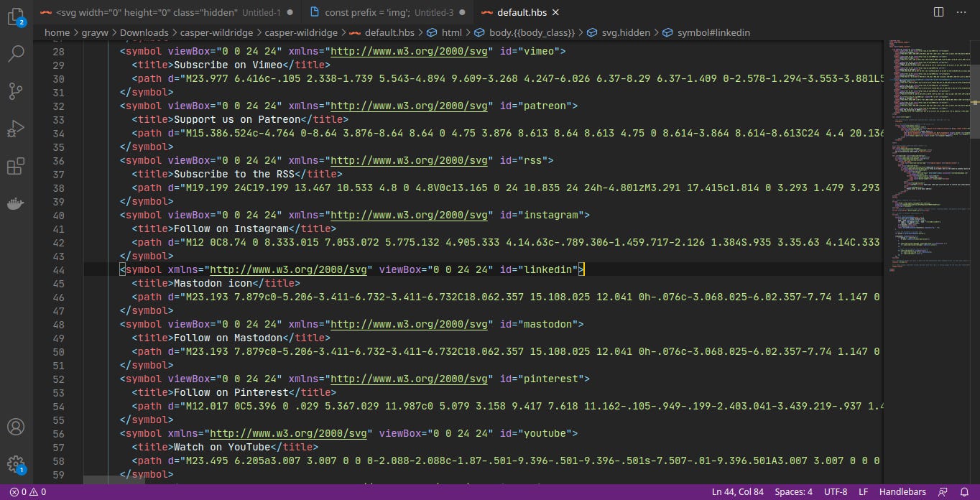Switch to the Untitled-1 svg tab
Viewport: 980px width, 500px height.
coord(168,12)
